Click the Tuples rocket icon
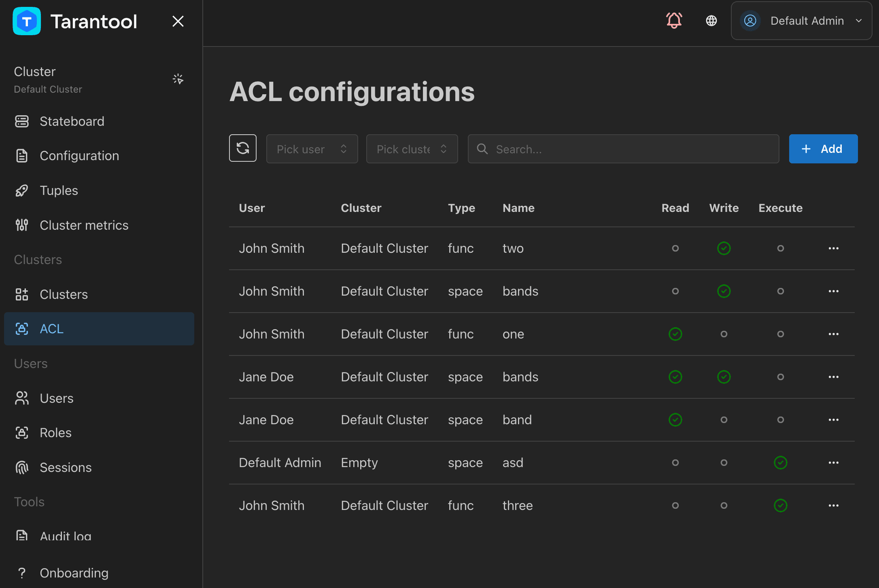The width and height of the screenshot is (879, 588). [22, 190]
